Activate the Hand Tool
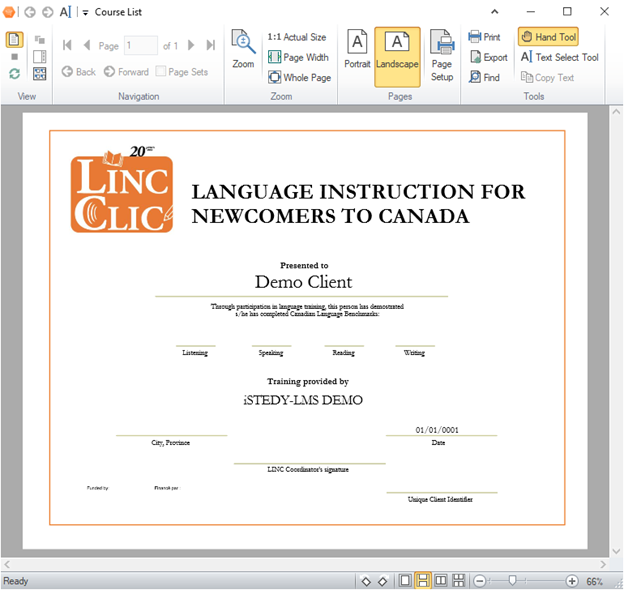This screenshot has height=590, width=624. (x=548, y=37)
